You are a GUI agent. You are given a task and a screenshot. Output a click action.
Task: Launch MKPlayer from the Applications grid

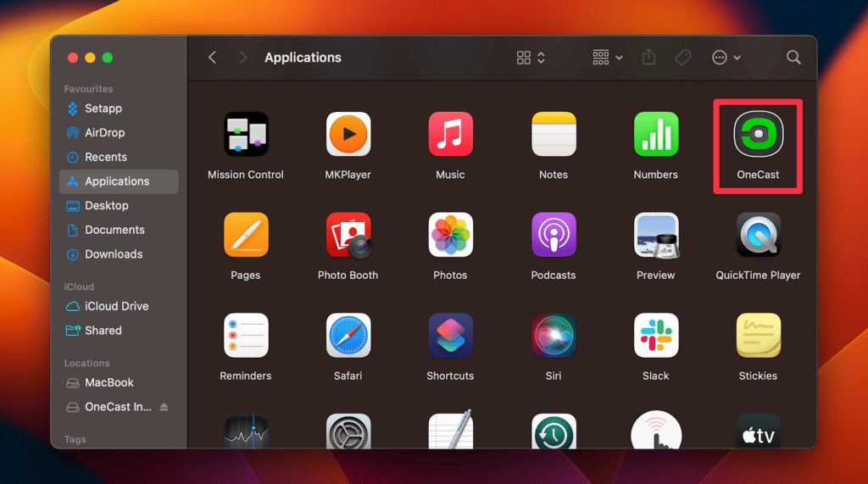pyautogui.click(x=348, y=134)
